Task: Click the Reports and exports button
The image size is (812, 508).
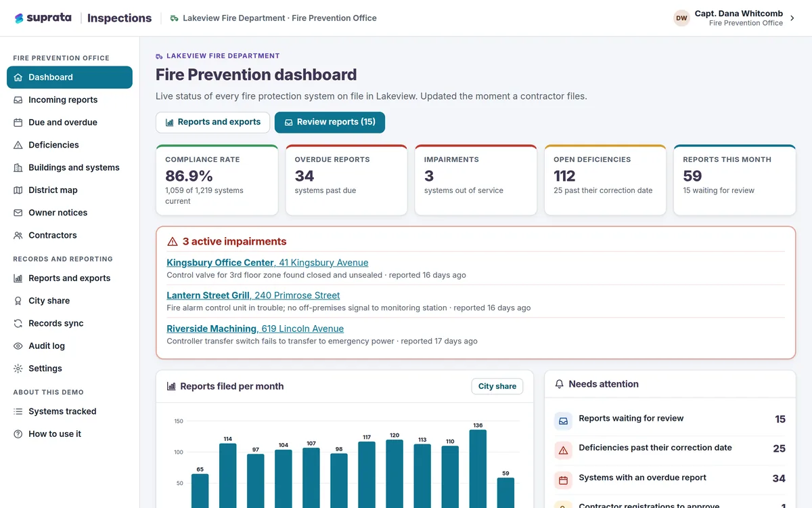Action: click(x=213, y=123)
